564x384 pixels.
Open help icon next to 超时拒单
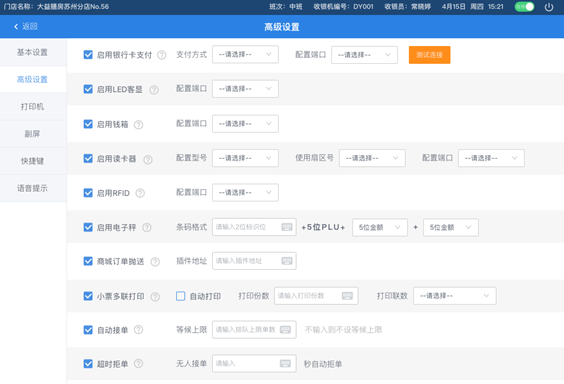pyautogui.click(x=138, y=364)
